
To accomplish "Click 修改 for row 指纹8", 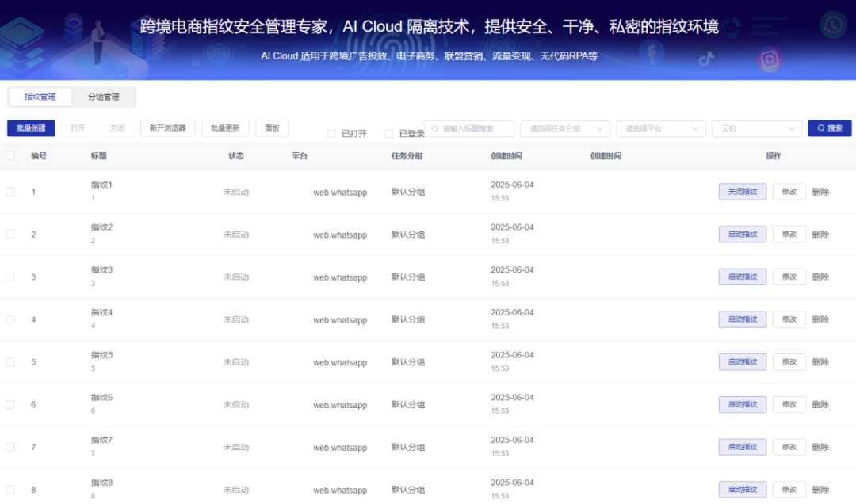I will click(789, 490).
